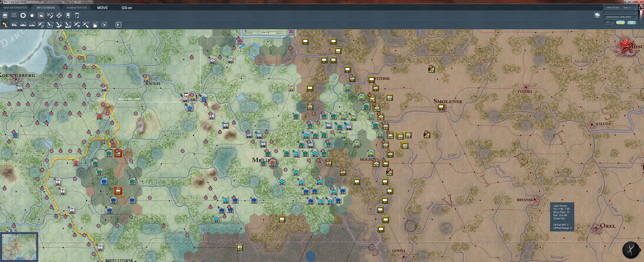The width and height of the screenshot is (644, 262).
Task: Activate the F2 rail movement mode
Action: click(x=14, y=25)
